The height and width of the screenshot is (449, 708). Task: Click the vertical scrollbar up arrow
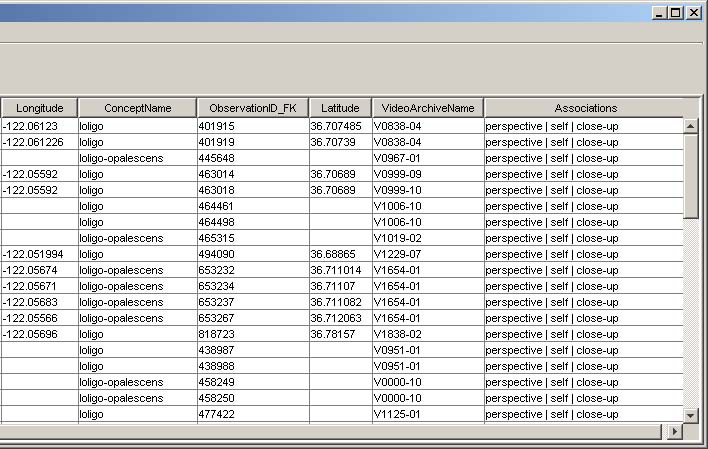click(690, 125)
